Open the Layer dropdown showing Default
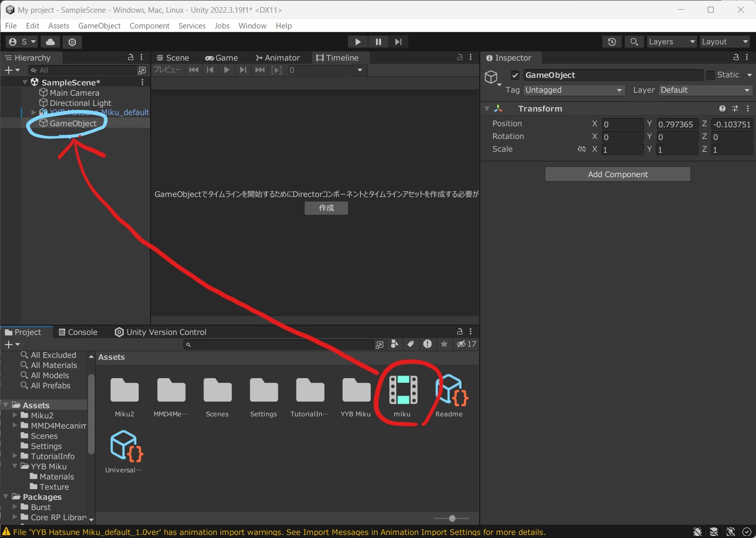Viewport: 756px width, 538px height. pyautogui.click(x=705, y=90)
